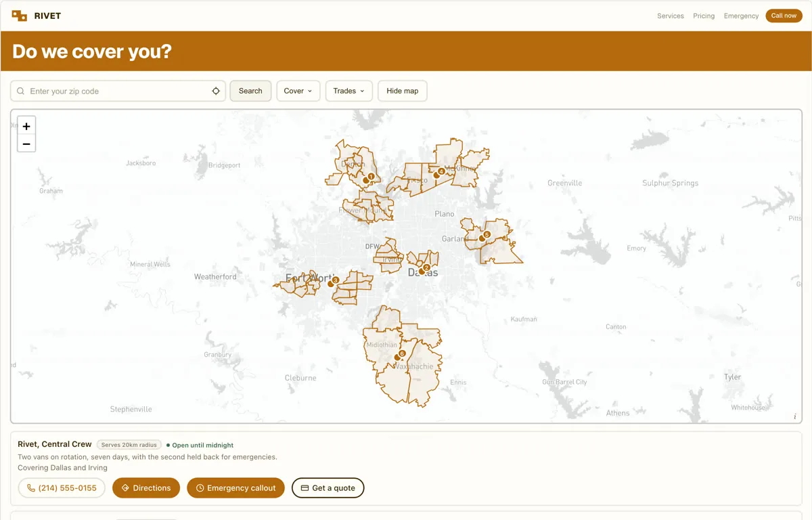Open the Services nav link
The image size is (812, 520).
pyautogui.click(x=671, y=16)
